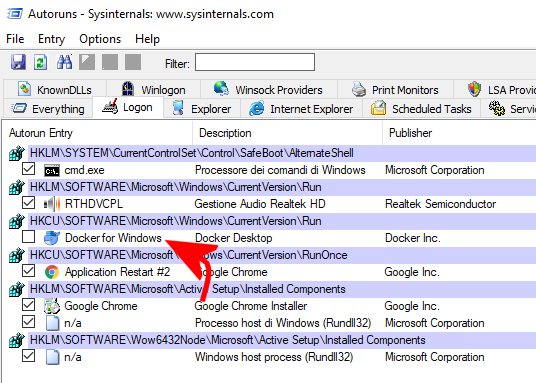Uncheck the Google Chrome Installed Components entry

click(28, 304)
